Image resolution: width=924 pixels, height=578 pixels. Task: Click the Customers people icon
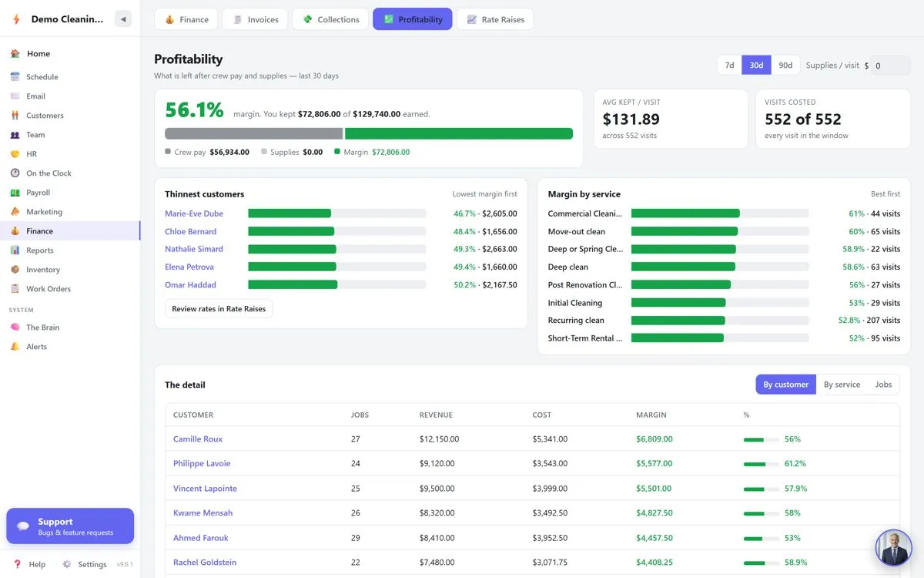pos(15,116)
